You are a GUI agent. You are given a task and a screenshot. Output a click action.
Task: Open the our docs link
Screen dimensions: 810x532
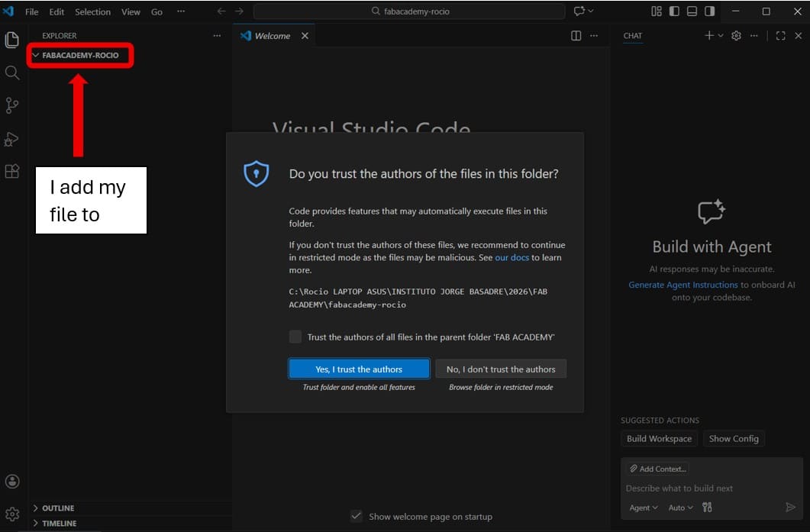(512, 257)
